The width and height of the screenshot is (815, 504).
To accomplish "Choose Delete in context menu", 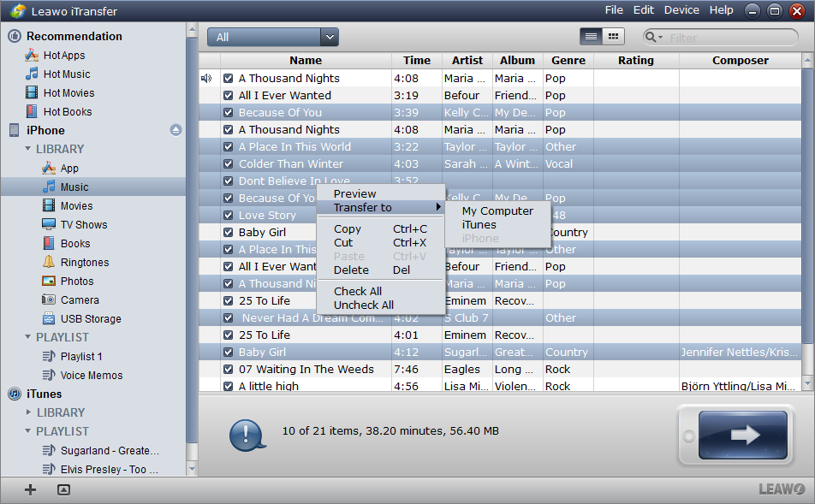I will point(380,270).
